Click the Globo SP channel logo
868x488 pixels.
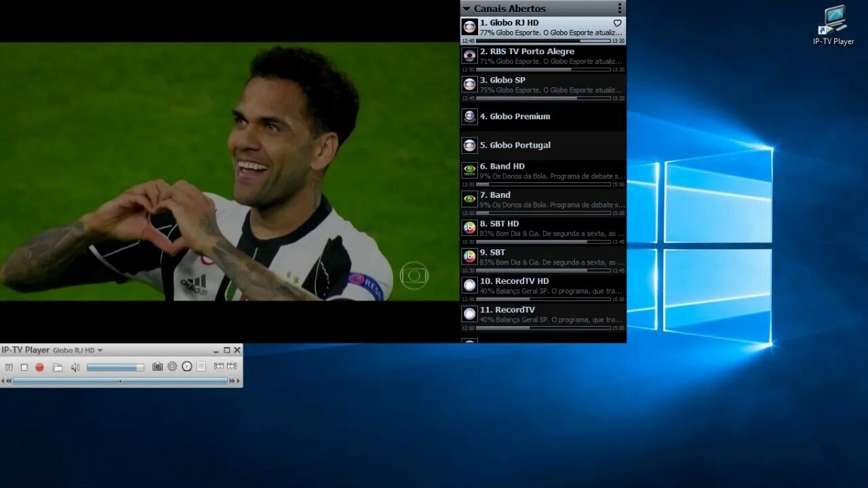[469, 84]
